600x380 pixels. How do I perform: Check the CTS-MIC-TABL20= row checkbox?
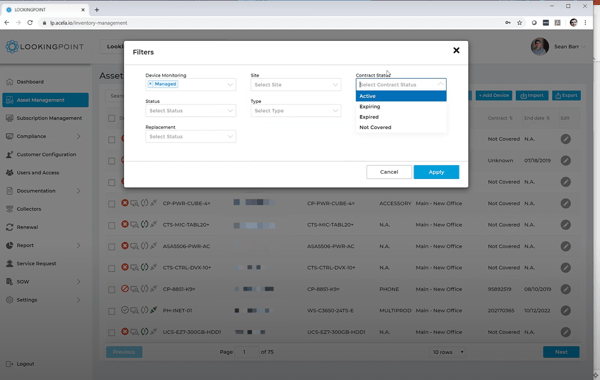coord(111,225)
